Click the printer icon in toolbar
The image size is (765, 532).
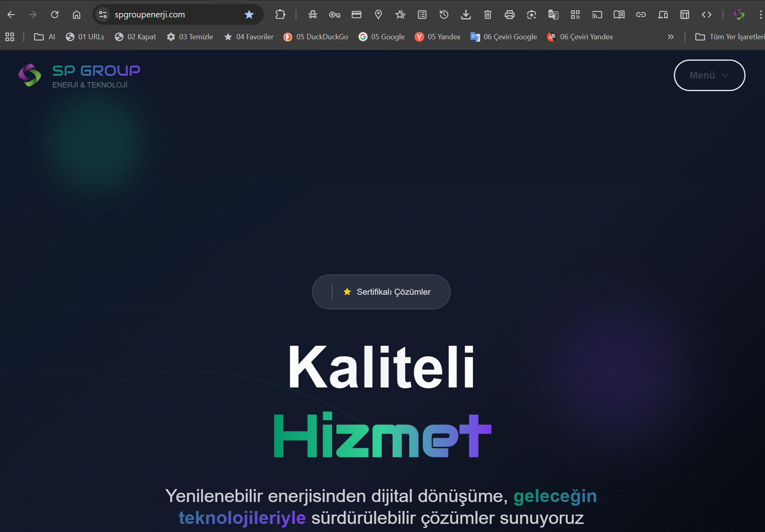[x=509, y=14]
